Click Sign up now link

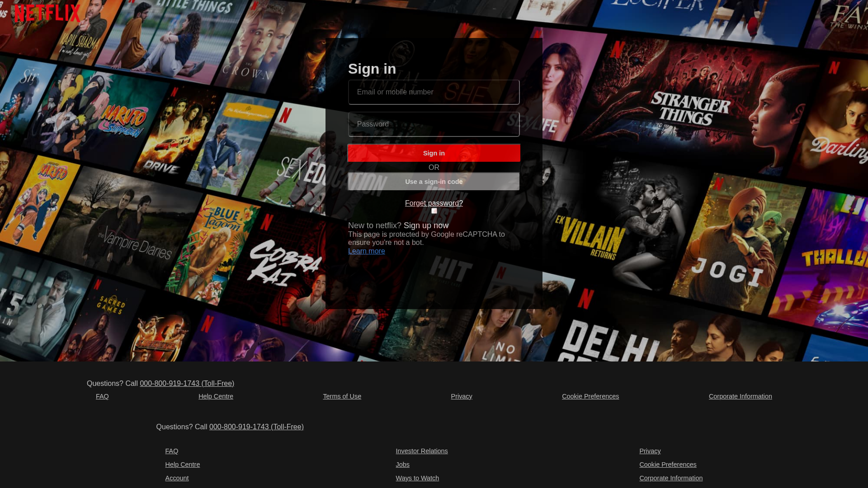[x=426, y=225]
